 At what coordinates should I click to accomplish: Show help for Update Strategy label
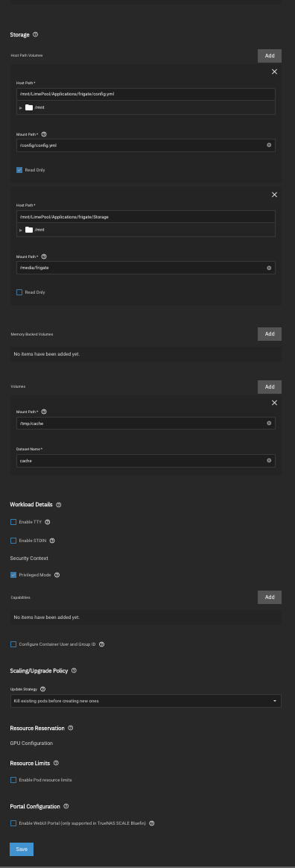tap(42, 689)
